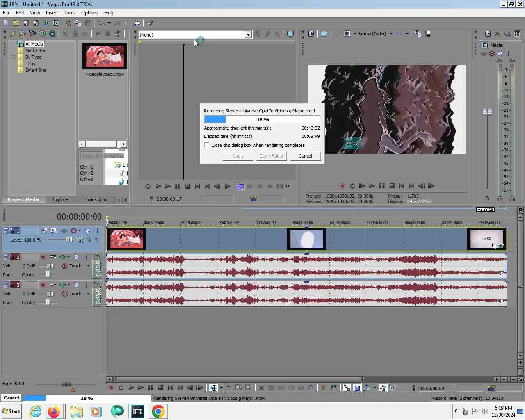Open the Trimmer (None) media dropdown
The height and width of the screenshot is (420, 525).
pos(248,35)
